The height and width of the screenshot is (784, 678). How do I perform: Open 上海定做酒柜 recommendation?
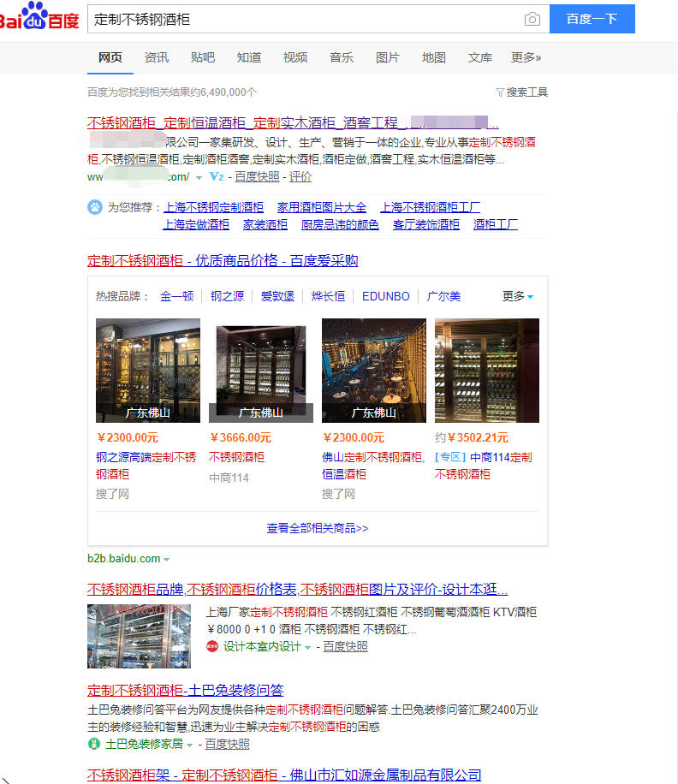196,224
